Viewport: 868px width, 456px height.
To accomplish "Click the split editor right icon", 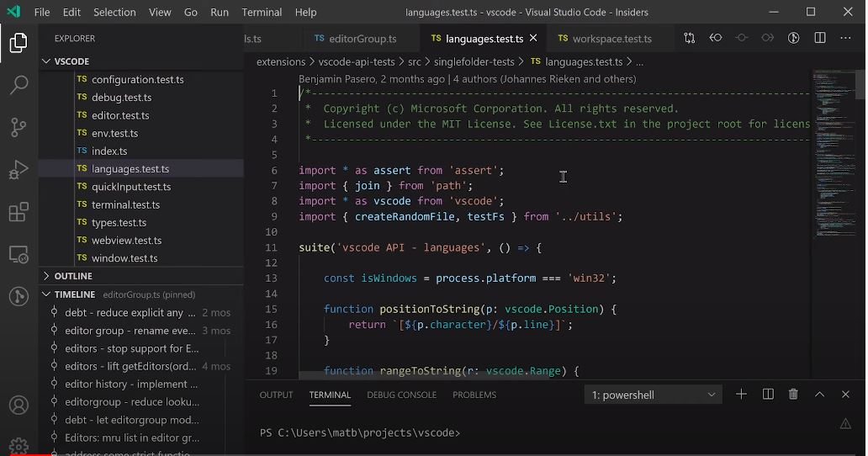I will [x=820, y=38].
